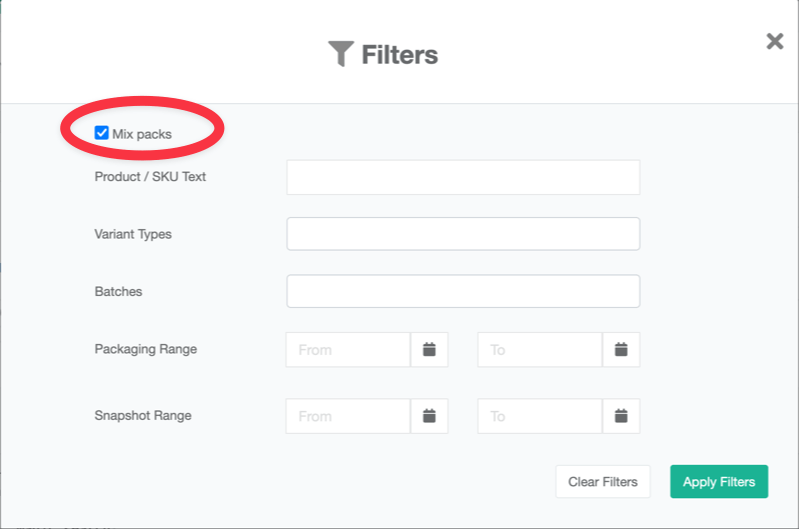Click the Snapshot Range To input

(x=540, y=416)
